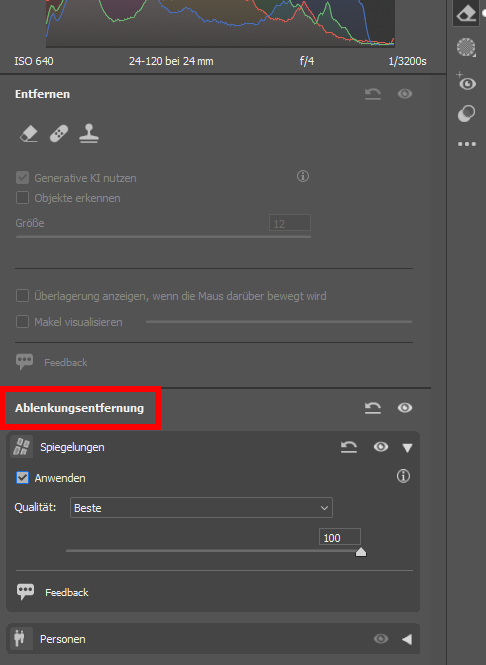The width and height of the screenshot is (486, 665).
Task: Select the Heal bandage tool icon
Action: 59,134
